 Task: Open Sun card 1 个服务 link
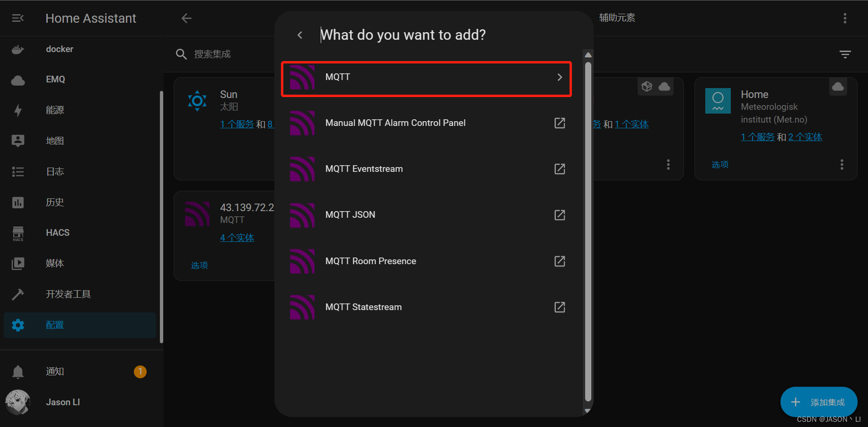[237, 124]
